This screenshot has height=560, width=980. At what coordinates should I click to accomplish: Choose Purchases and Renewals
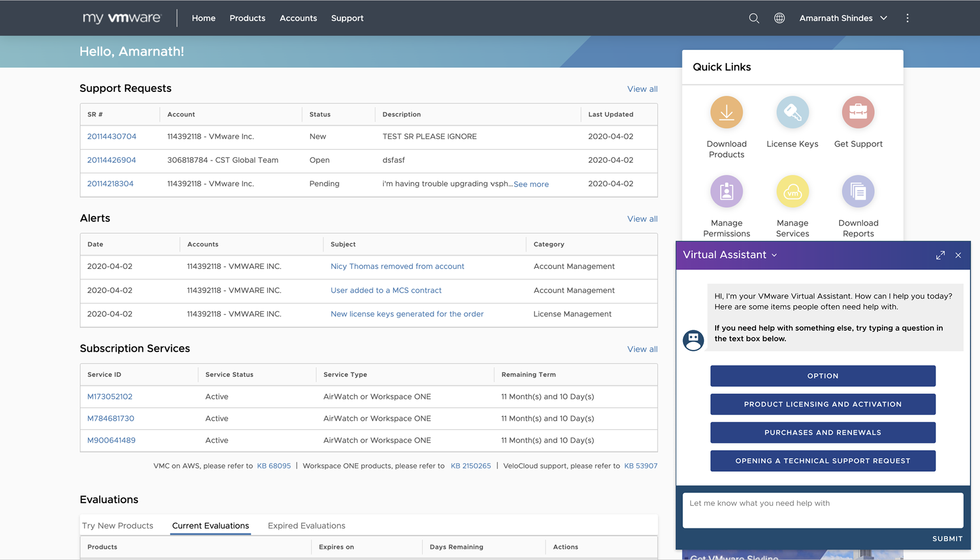823,432
